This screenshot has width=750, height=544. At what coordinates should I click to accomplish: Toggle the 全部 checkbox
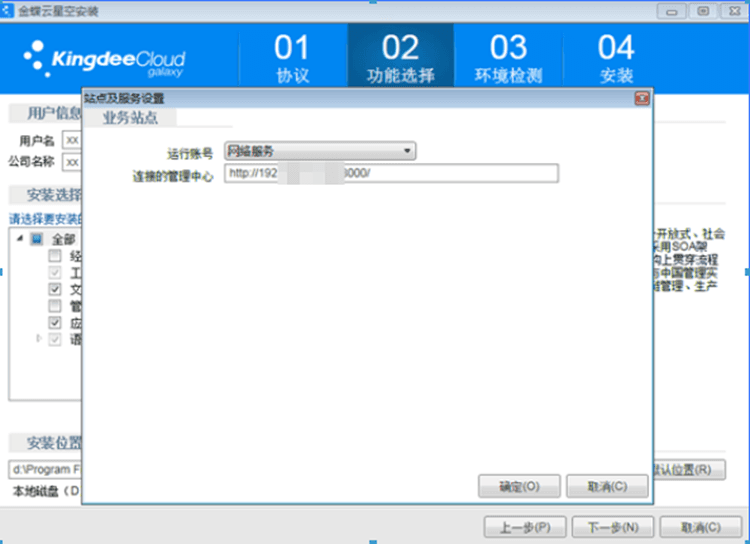[37, 239]
